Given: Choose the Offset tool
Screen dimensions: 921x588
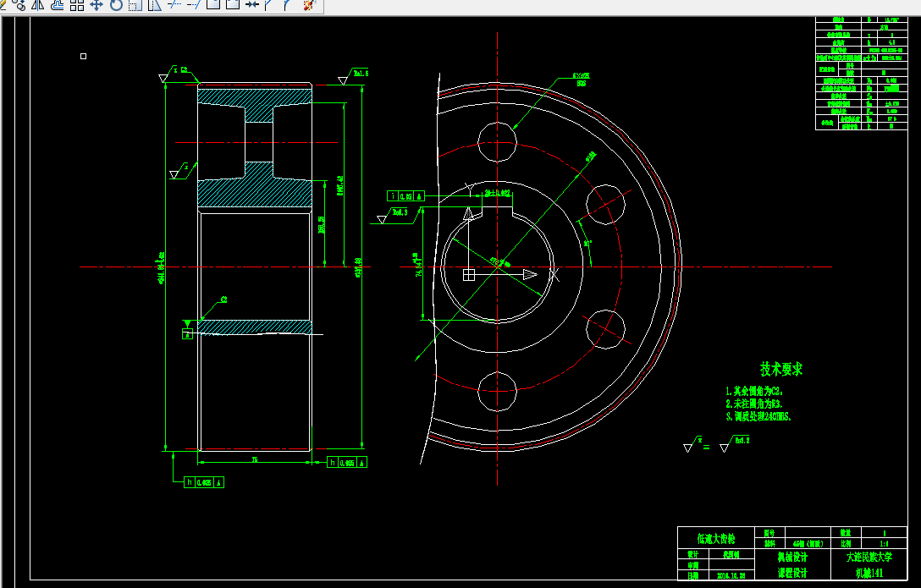Looking at the screenshot, I should [x=58, y=5].
